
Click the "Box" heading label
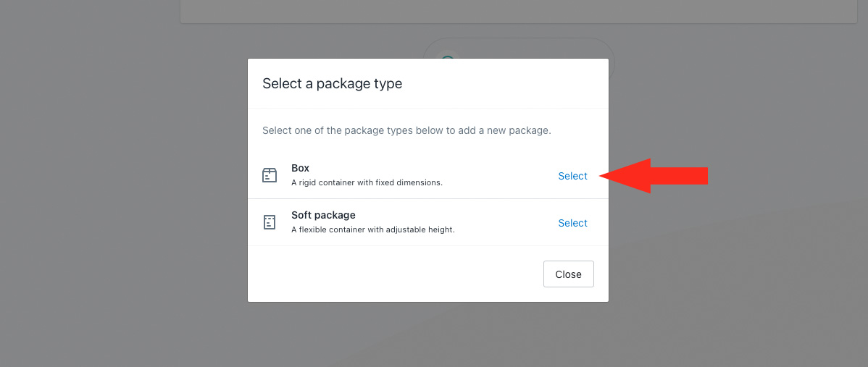tap(300, 168)
